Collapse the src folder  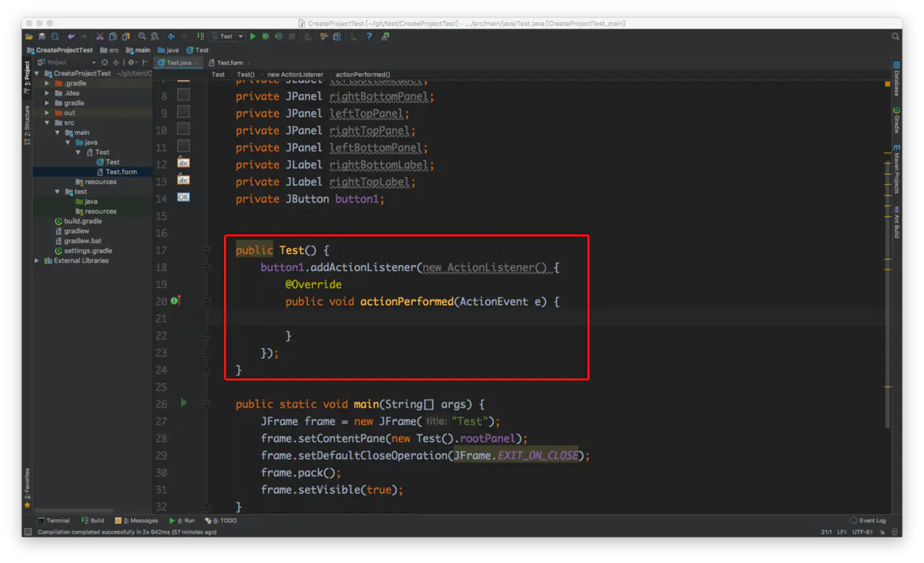[x=47, y=122]
